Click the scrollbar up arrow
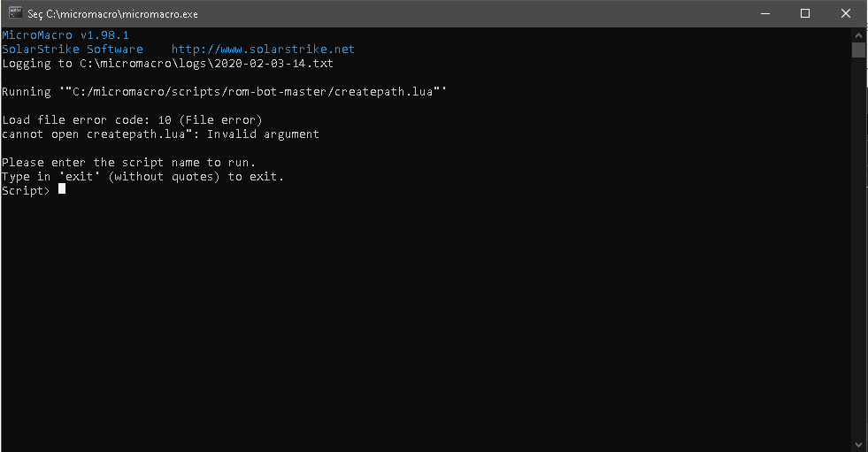 click(858, 34)
